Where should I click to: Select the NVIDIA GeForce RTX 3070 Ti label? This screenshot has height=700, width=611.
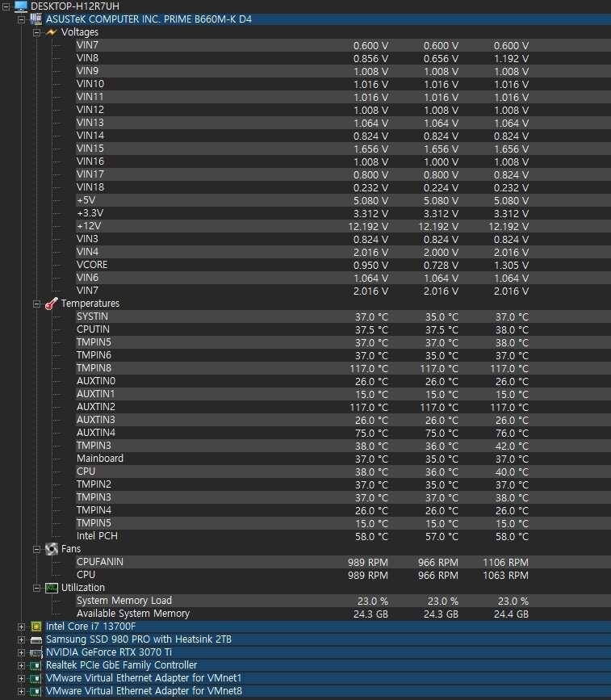click(x=109, y=652)
